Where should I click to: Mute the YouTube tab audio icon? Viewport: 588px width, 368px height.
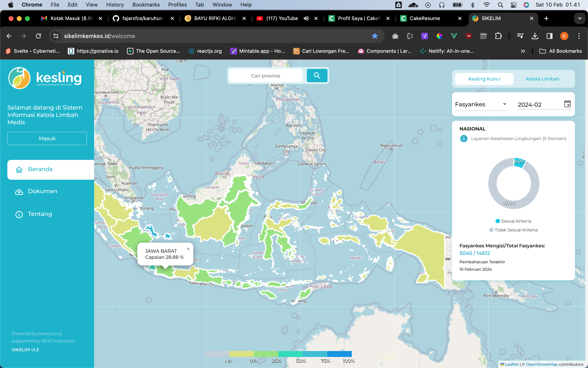pos(306,18)
